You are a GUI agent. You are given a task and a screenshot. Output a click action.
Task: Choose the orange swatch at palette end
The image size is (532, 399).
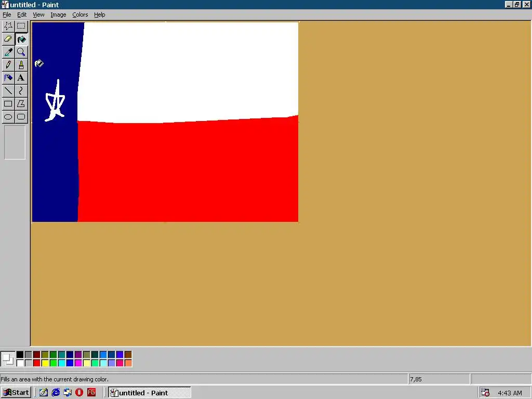[x=128, y=363]
